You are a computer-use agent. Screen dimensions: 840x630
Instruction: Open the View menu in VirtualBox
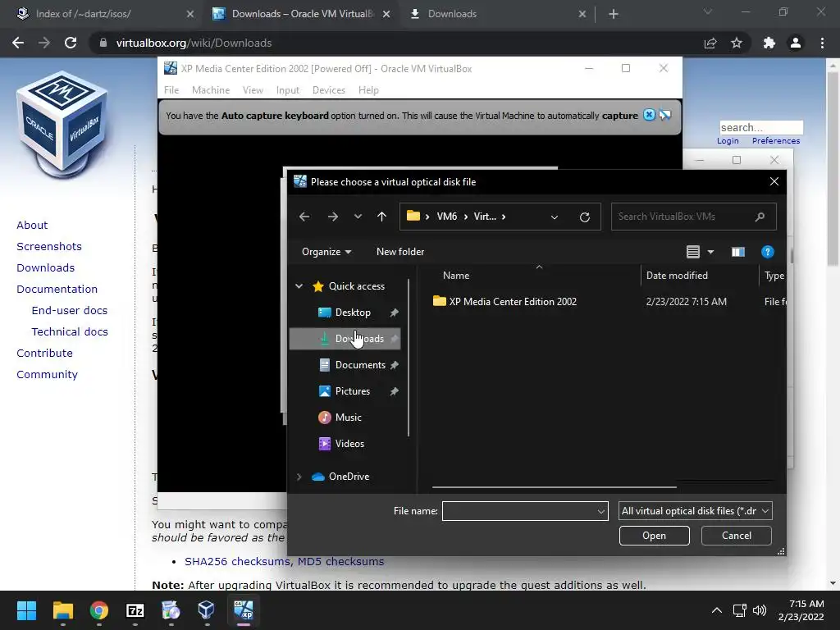253,90
